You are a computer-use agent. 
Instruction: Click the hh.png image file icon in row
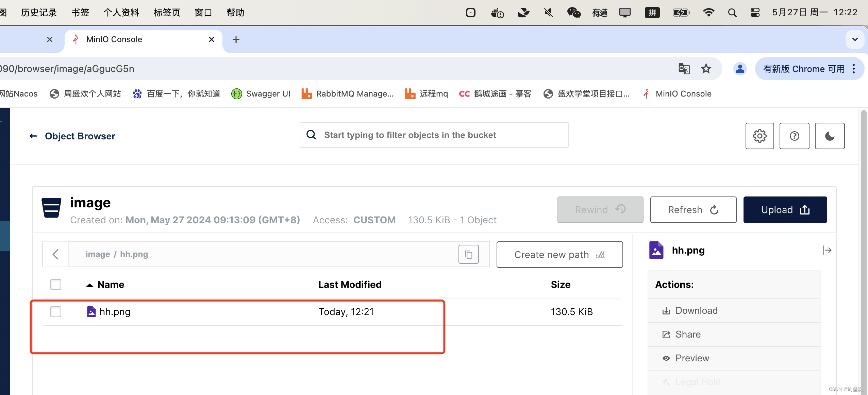pos(91,311)
